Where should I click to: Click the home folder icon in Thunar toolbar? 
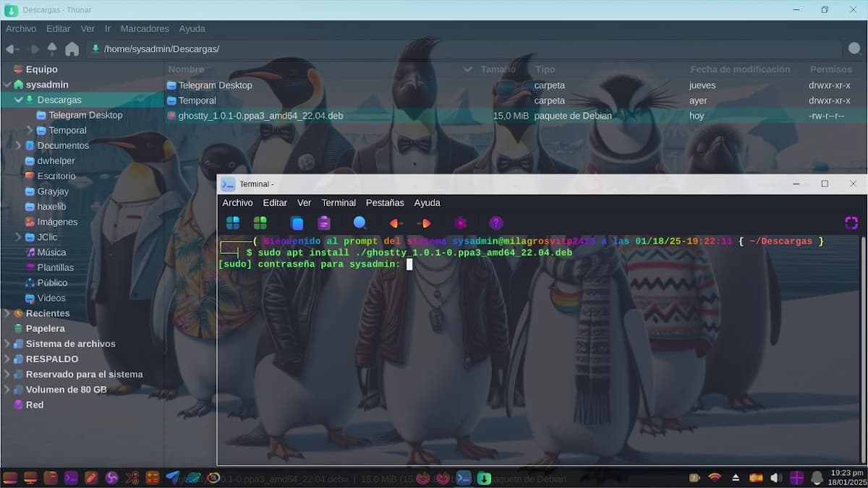72,49
